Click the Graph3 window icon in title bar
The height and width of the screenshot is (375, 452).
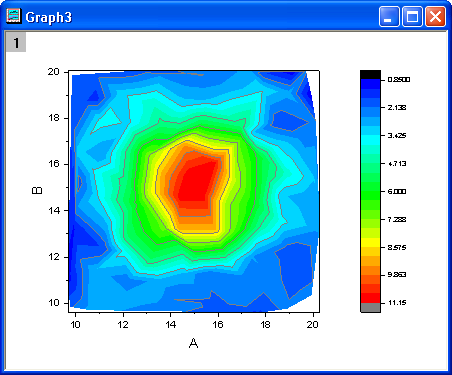coord(14,16)
